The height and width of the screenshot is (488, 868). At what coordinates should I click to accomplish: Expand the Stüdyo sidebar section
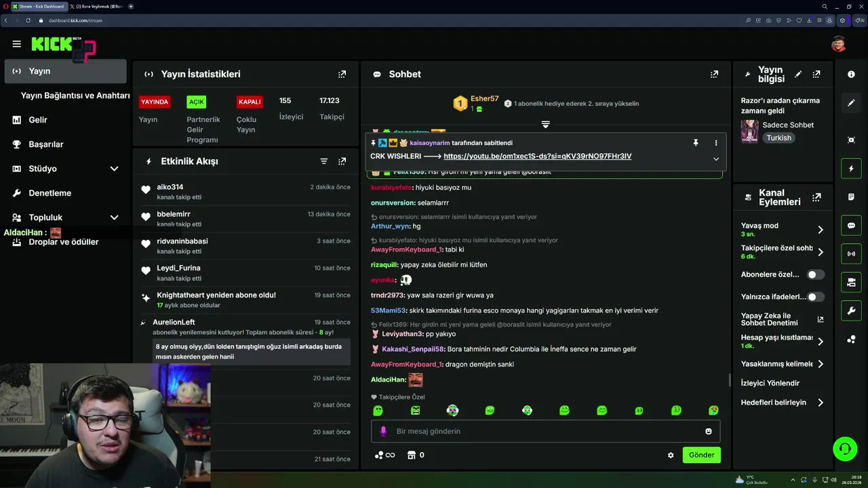coord(115,169)
